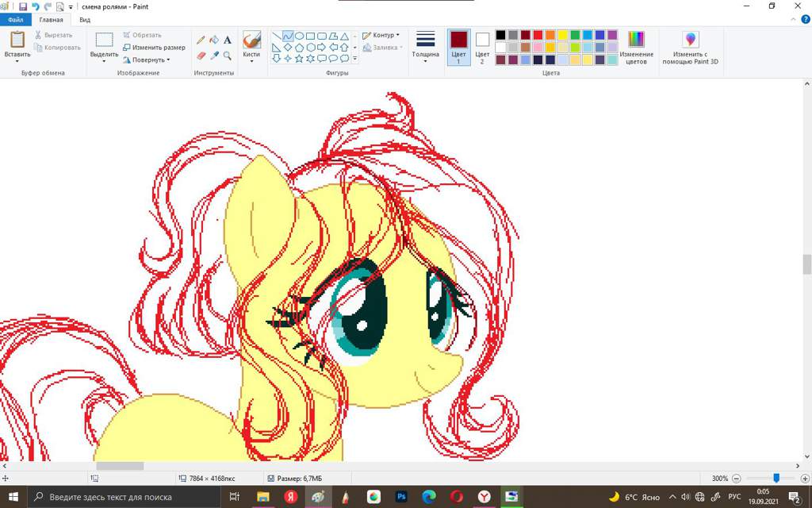Pick the black color swatch
Screen dimensions: 812x508
click(x=500, y=35)
